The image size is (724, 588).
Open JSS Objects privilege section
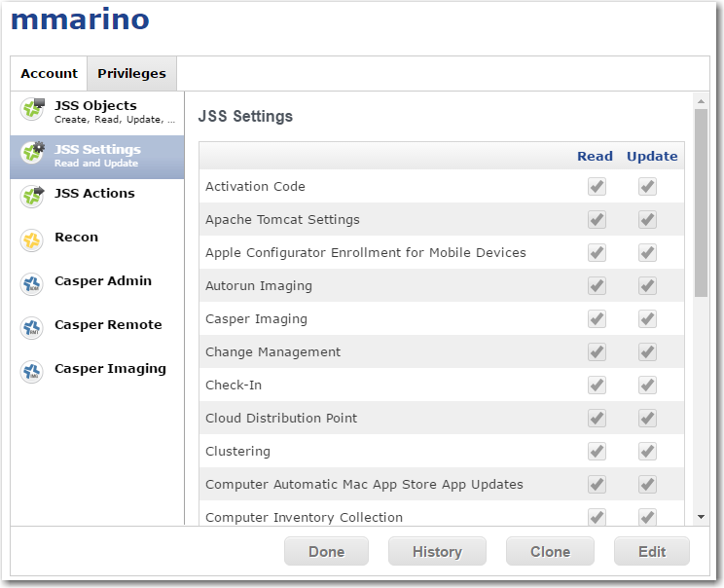tap(97, 113)
